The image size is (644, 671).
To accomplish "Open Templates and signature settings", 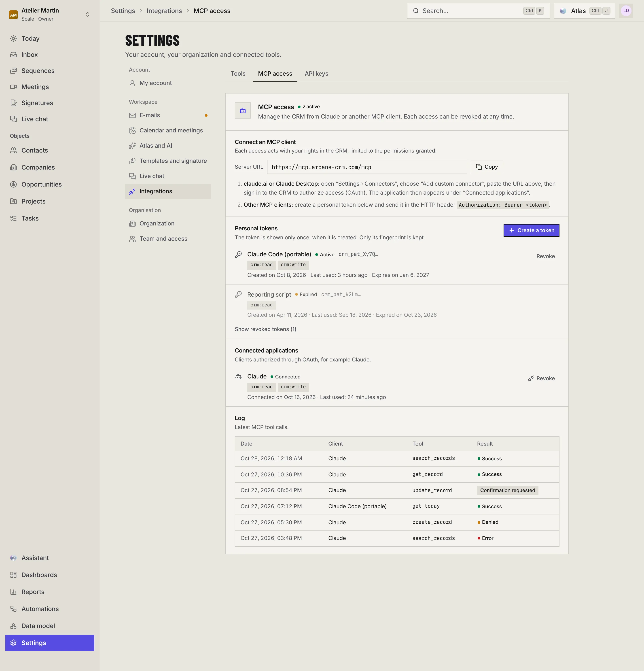I will pyautogui.click(x=168, y=161).
